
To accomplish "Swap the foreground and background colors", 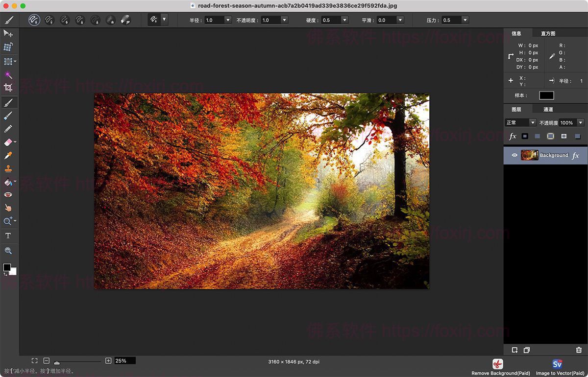I will (x=5, y=274).
